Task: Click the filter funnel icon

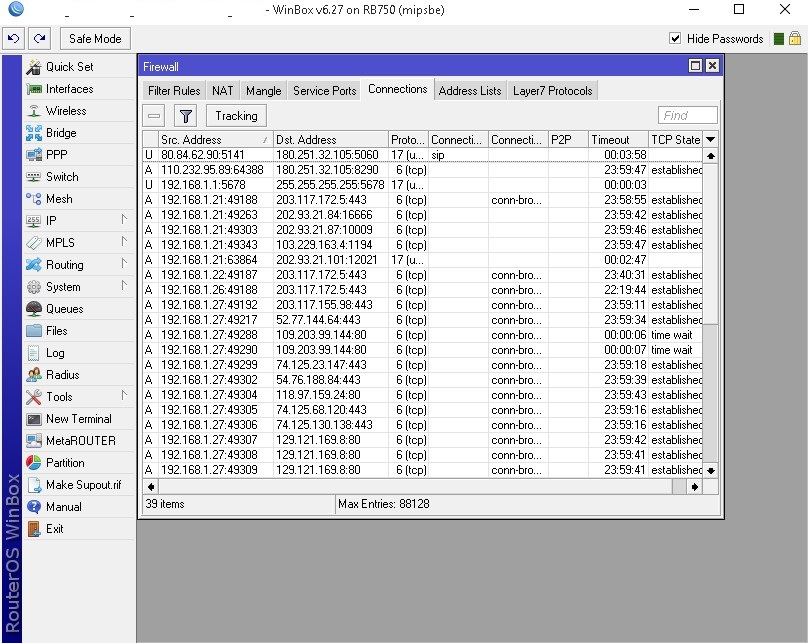Action: tap(186, 116)
